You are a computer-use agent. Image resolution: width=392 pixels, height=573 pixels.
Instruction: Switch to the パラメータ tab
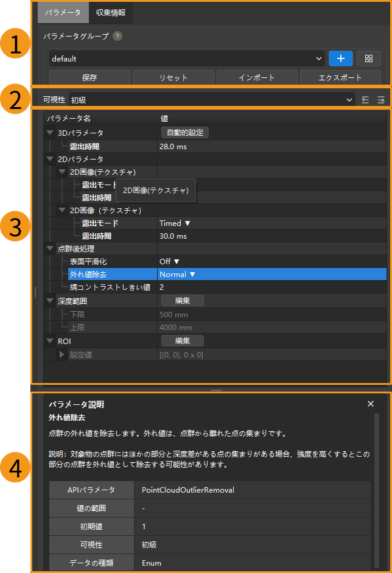63,12
